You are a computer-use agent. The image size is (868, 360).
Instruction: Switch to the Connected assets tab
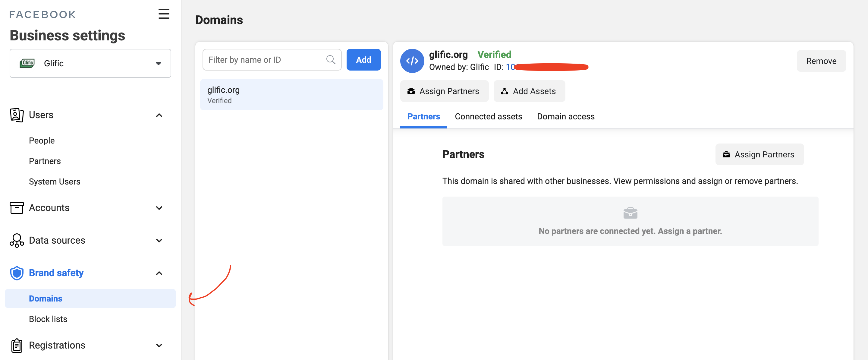coord(488,117)
